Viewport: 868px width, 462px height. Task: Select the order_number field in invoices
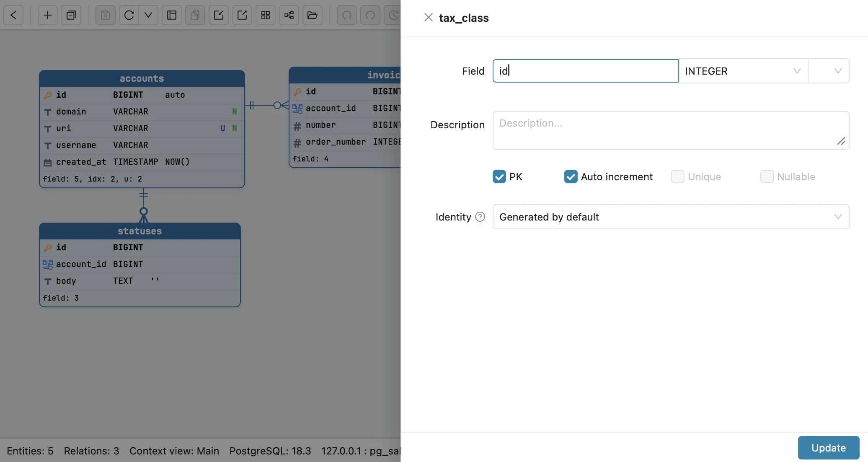pyautogui.click(x=345, y=142)
